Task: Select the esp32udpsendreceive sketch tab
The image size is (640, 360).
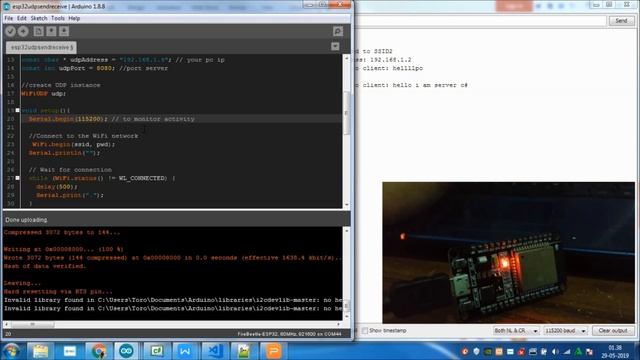Action: tap(41, 47)
